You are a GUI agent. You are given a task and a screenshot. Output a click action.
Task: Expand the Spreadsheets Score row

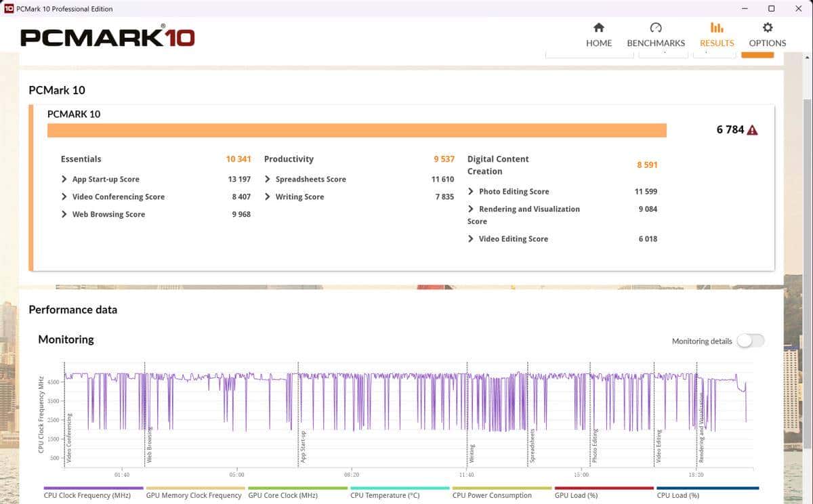[x=268, y=180]
